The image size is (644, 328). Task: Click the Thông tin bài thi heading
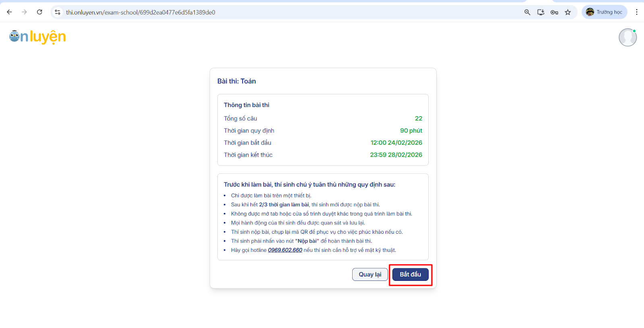[246, 105]
